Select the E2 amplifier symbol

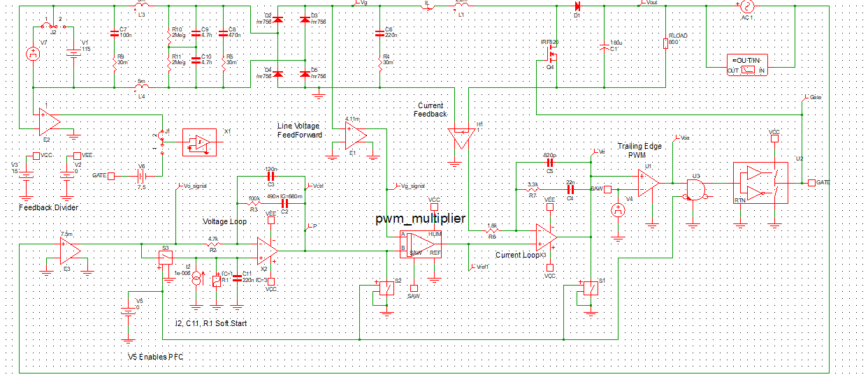(x=49, y=121)
